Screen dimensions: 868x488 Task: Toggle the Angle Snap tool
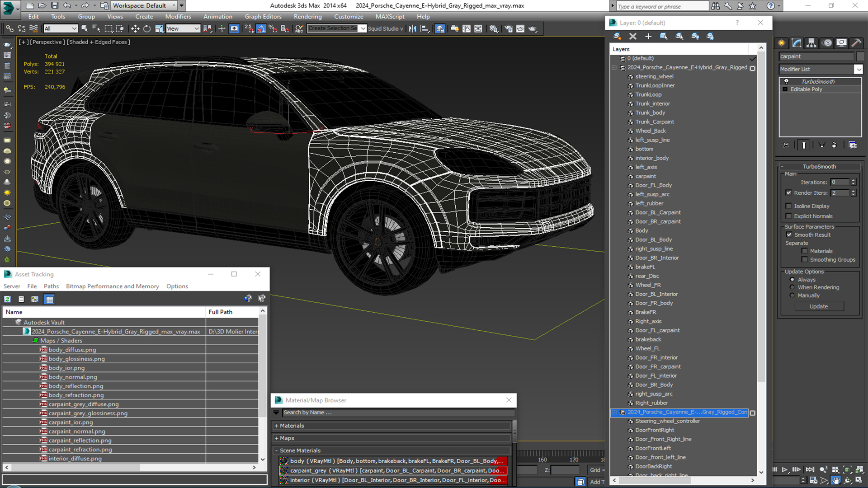261,28
